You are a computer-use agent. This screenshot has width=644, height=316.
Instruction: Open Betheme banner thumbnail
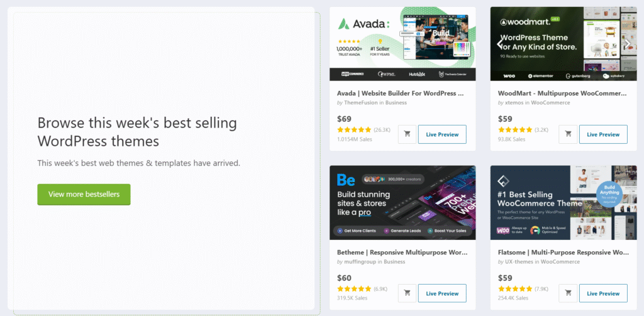[402, 203]
